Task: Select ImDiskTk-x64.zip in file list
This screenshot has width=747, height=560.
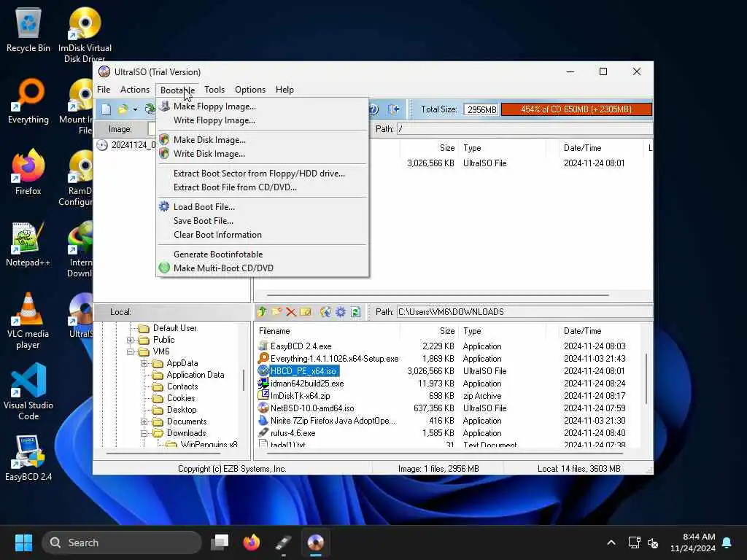Action: 300,396
